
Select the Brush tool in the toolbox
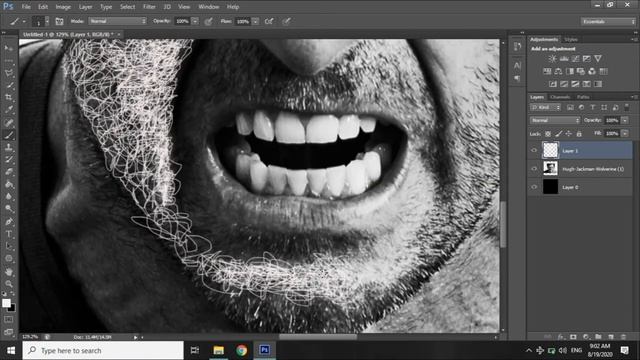pyautogui.click(x=9, y=135)
